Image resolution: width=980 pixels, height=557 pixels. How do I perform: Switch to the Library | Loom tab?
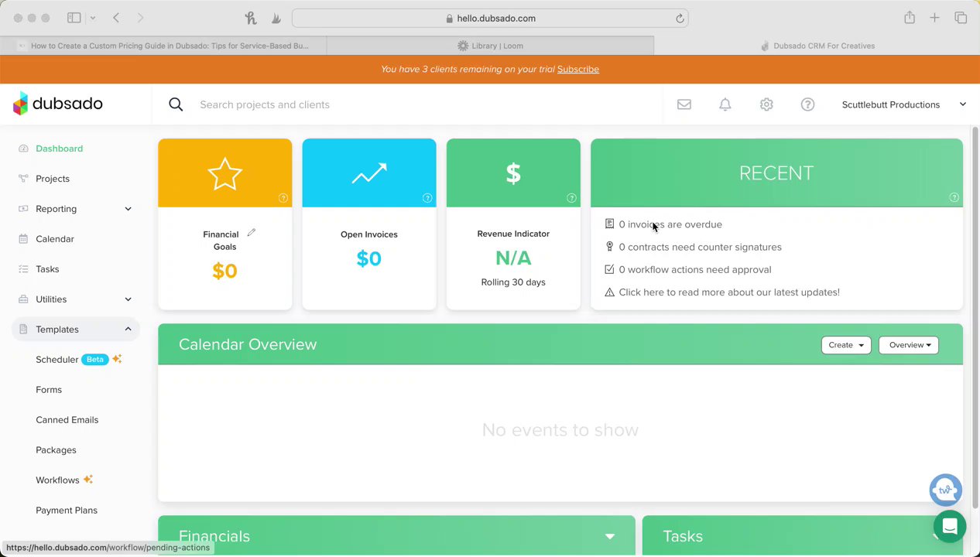(x=490, y=46)
